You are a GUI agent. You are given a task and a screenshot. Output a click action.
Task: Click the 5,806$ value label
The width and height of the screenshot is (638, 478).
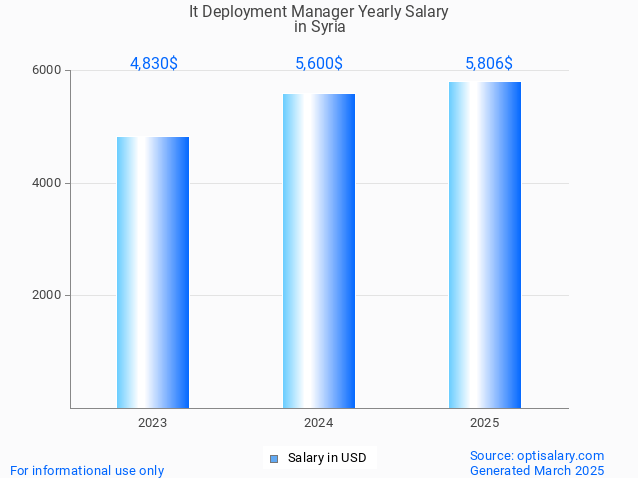[x=489, y=63]
